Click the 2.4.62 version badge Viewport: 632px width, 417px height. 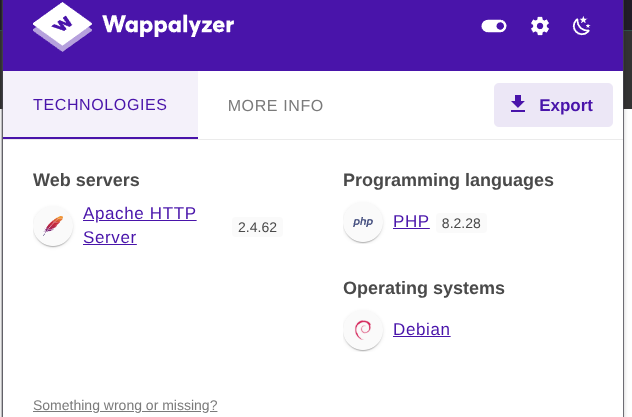pos(257,227)
